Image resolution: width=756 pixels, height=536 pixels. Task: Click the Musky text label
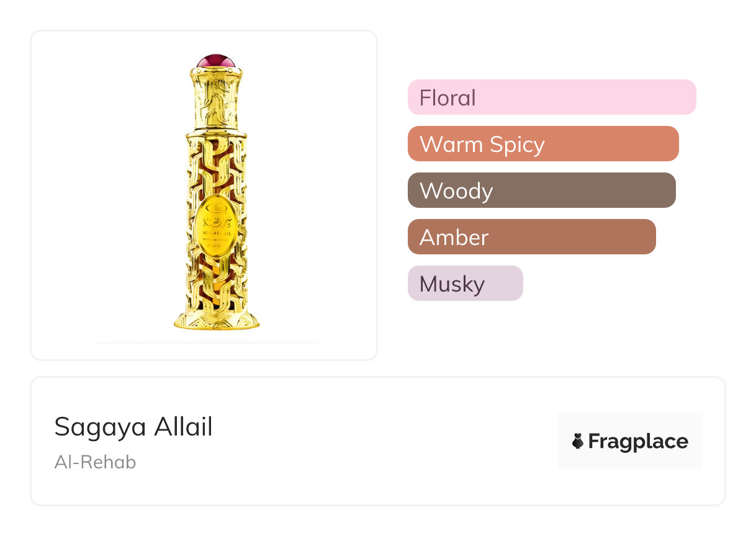click(452, 284)
